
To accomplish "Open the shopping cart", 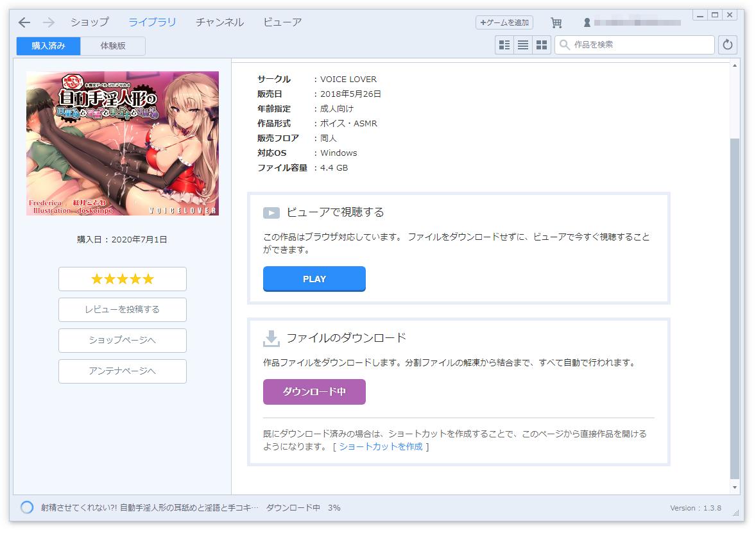I will [556, 22].
